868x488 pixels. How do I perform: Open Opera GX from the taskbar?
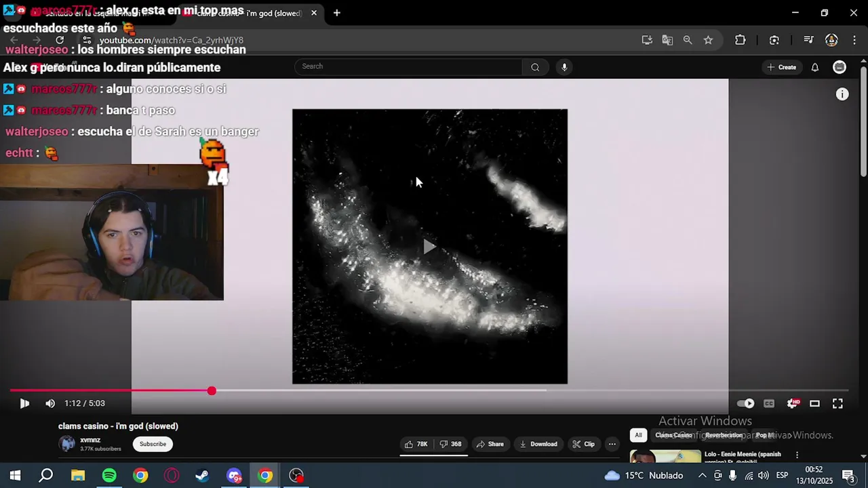click(172, 476)
